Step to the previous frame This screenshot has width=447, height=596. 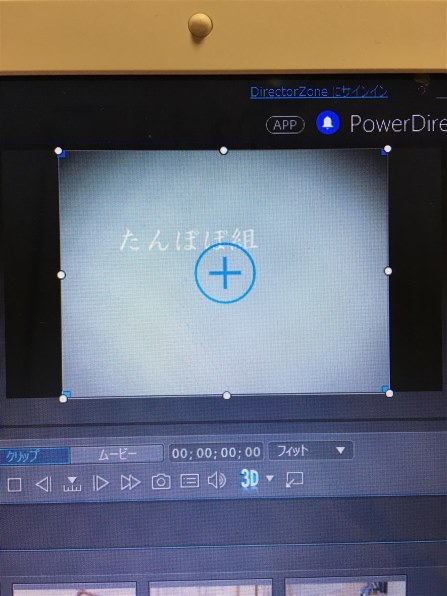[43, 484]
